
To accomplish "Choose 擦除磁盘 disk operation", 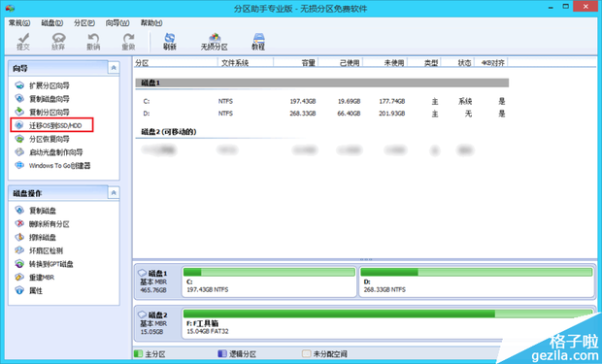I will [x=35, y=237].
